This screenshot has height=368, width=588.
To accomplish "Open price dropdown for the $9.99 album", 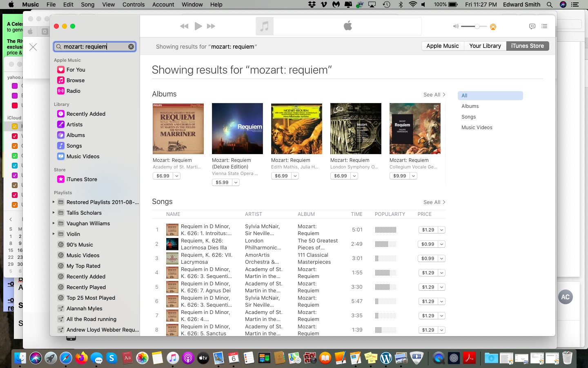I will [413, 176].
